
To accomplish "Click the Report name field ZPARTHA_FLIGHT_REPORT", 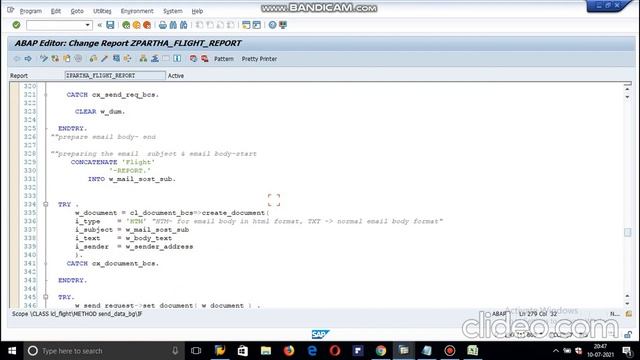I will point(115,76).
